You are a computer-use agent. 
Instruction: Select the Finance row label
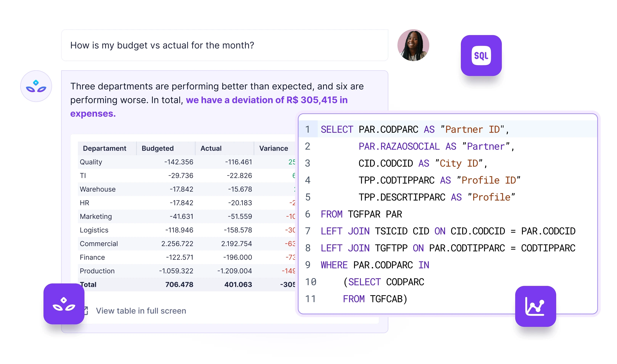(x=92, y=257)
